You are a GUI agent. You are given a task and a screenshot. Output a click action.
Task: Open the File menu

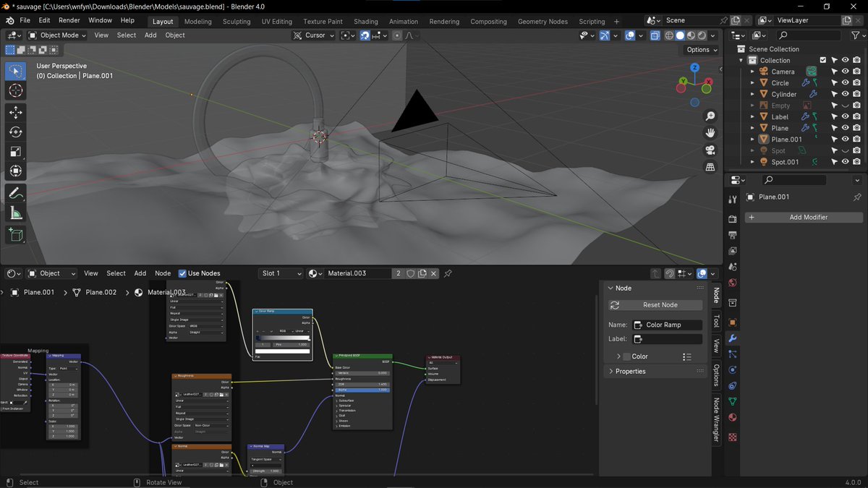(x=25, y=20)
